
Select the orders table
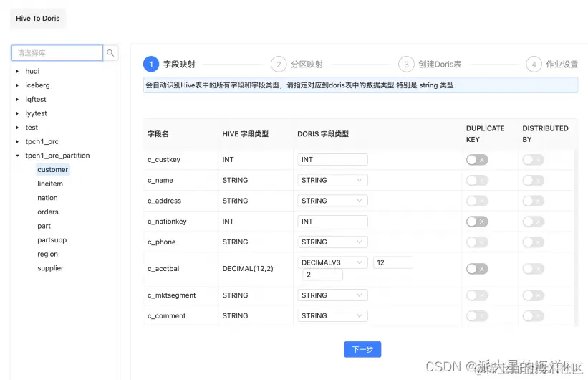[48, 212]
